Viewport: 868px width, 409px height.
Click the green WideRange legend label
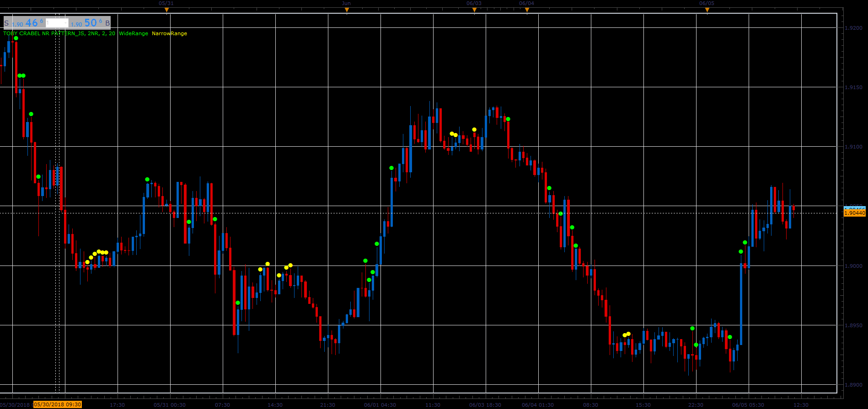(134, 33)
